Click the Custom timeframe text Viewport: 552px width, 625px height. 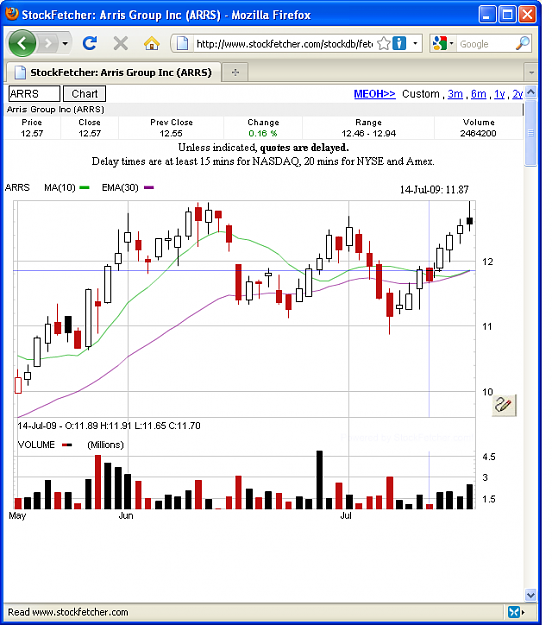420,94
